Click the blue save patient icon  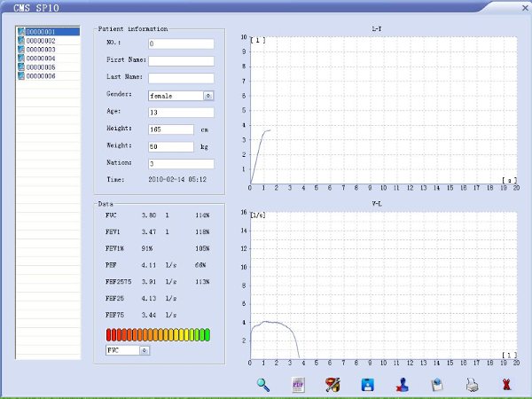pyautogui.click(x=366, y=385)
